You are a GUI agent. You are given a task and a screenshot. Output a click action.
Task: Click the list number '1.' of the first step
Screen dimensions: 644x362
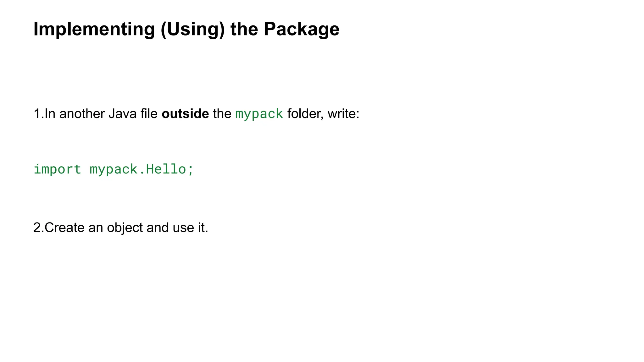click(x=38, y=114)
